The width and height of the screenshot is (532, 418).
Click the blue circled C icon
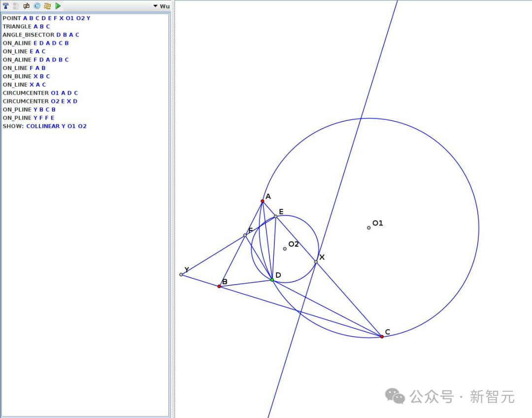[37, 6]
